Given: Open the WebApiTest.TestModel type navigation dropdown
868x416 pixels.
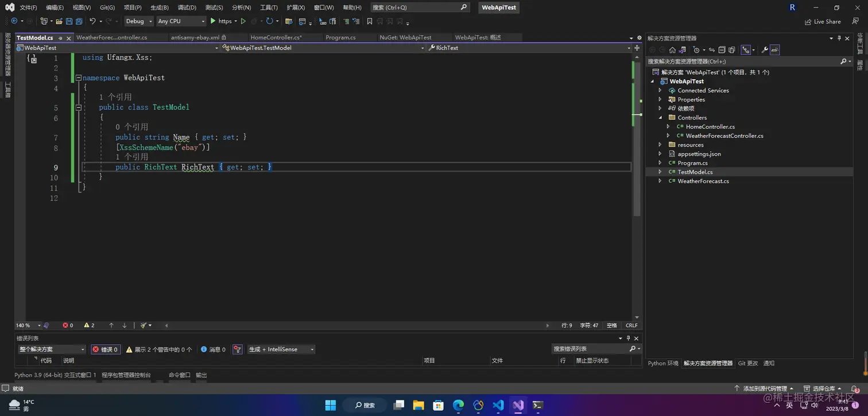Looking at the screenshot, I should pyautogui.click(x=324, y=48).
